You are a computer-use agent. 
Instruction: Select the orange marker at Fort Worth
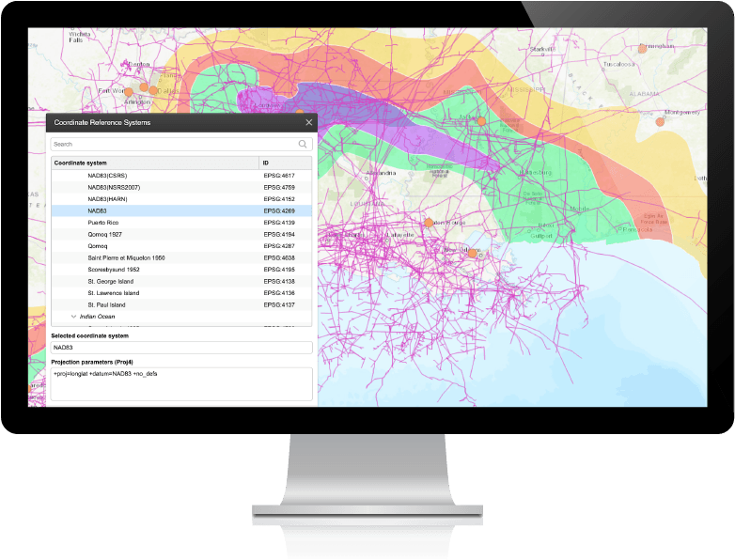pos(129,92)
